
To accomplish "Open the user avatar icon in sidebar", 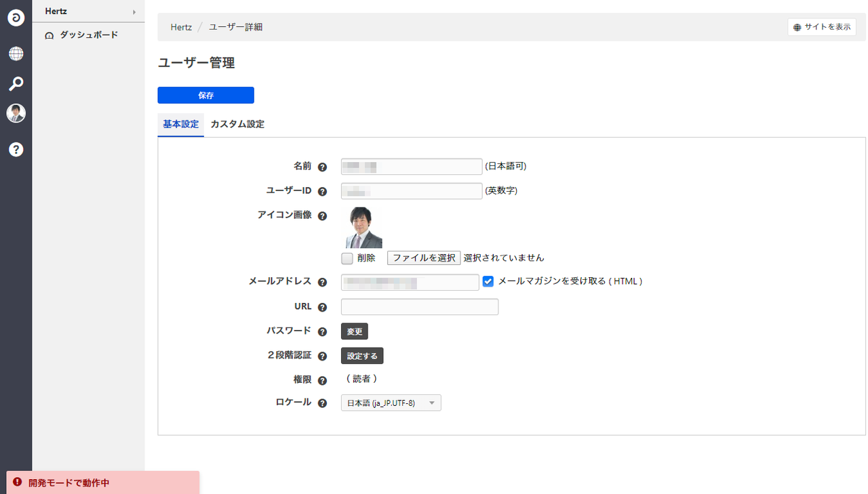I will pos(16,113).
